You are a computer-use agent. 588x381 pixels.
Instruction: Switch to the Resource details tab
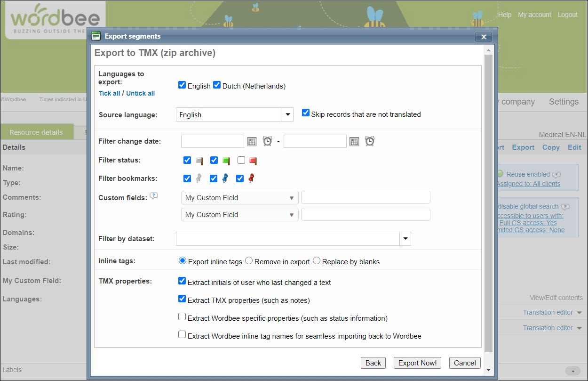37,132
